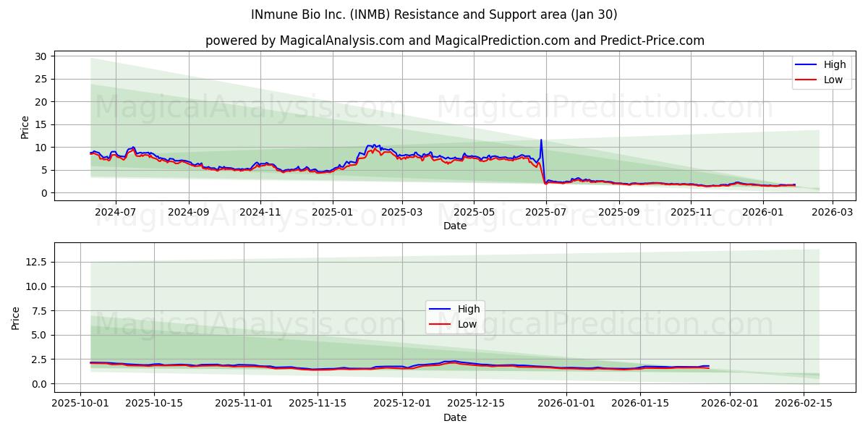Viewport: 868px width, 434px height.
Task: Click the '2025-12-01' x-axis label
Action: tap(401, 403)
